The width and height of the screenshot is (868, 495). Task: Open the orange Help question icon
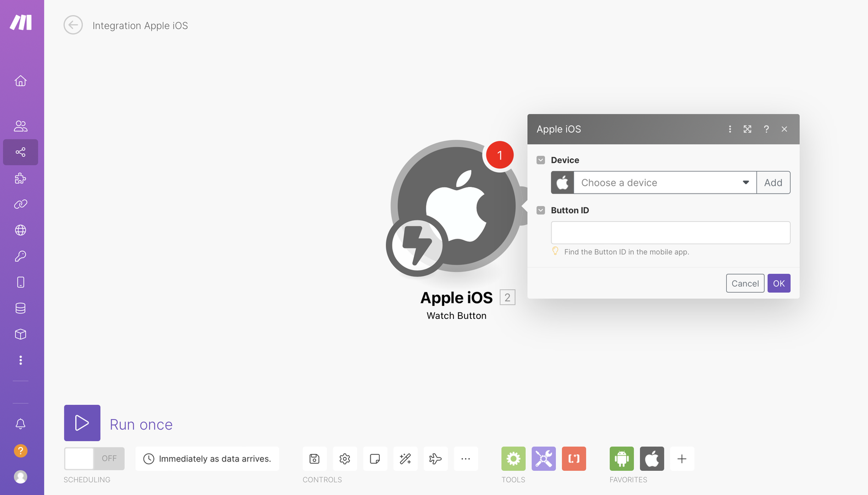click(20, 451)
